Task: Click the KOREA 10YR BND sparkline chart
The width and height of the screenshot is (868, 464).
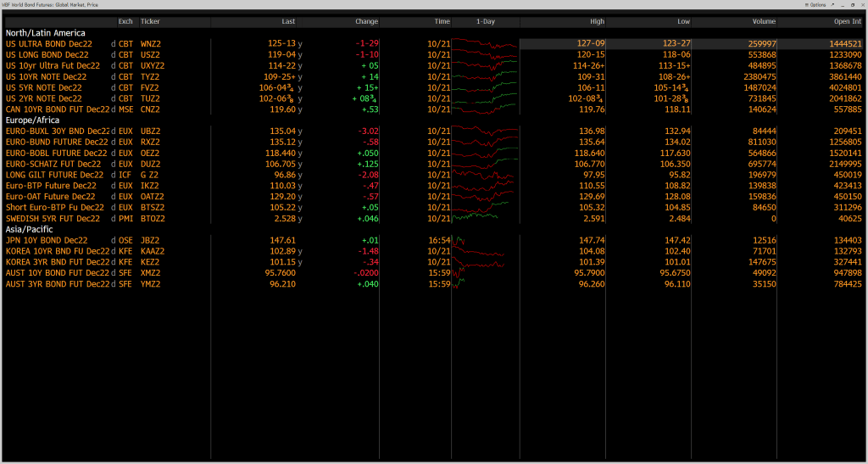Action: tap(484, 251)
